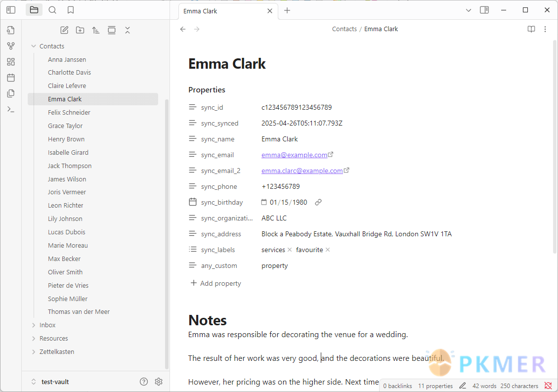Open the search pane magnifier icon

[x=52, y=10]
